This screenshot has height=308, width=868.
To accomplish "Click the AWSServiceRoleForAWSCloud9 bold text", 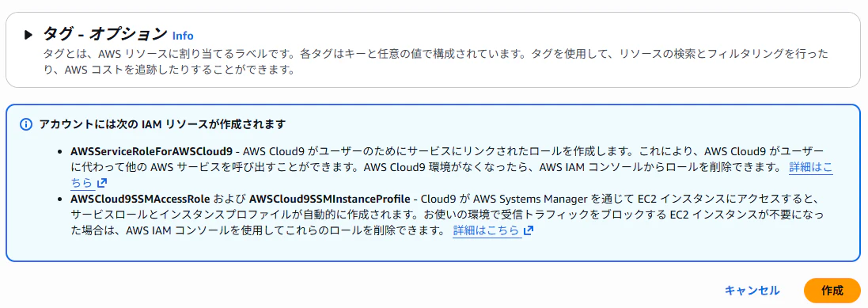I will (x=151, y=151).
